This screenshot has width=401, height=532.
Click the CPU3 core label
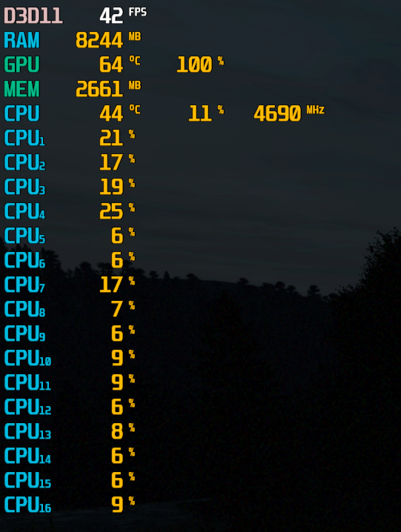tap(24, 187)
